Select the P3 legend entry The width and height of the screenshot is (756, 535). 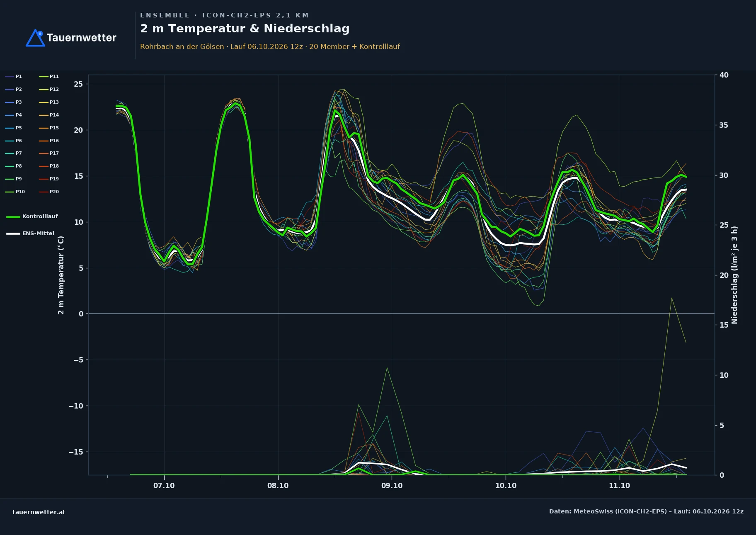(14, 102)
